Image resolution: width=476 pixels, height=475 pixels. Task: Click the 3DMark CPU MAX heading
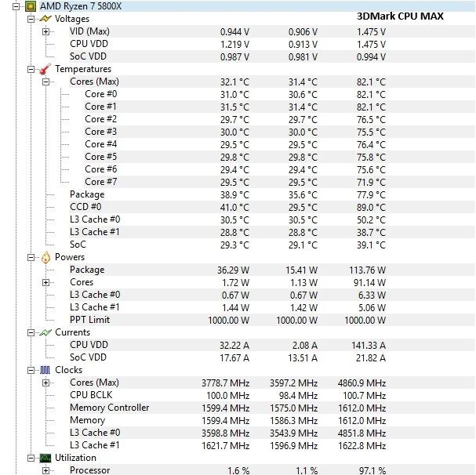pos(400,16)
